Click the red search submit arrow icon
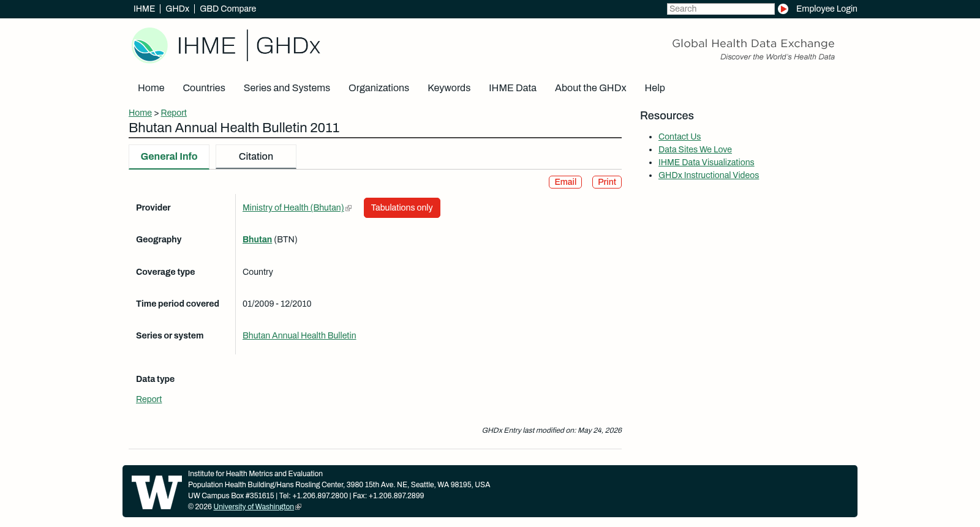This screenshot has width=980, height=527. point(783,9)
